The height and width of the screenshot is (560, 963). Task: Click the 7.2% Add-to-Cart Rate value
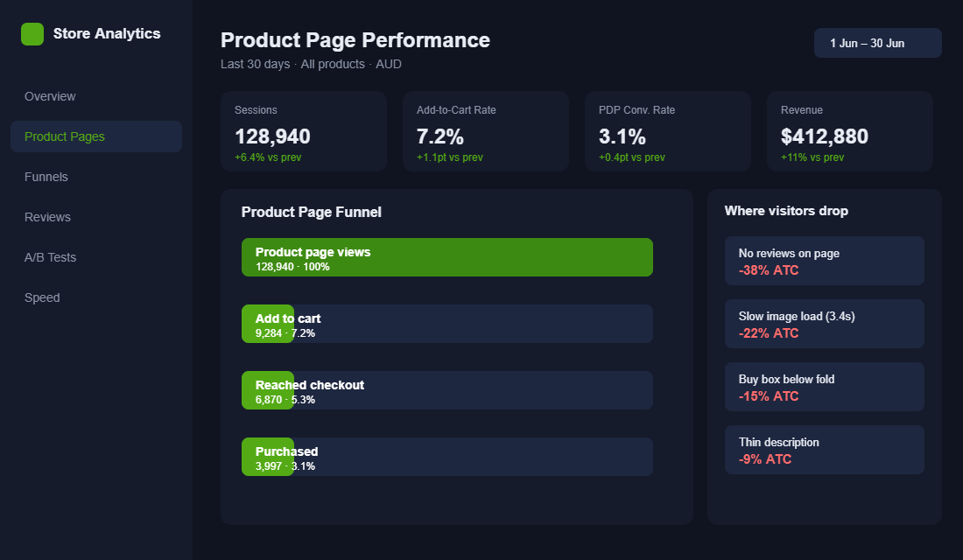coord(440,136)
